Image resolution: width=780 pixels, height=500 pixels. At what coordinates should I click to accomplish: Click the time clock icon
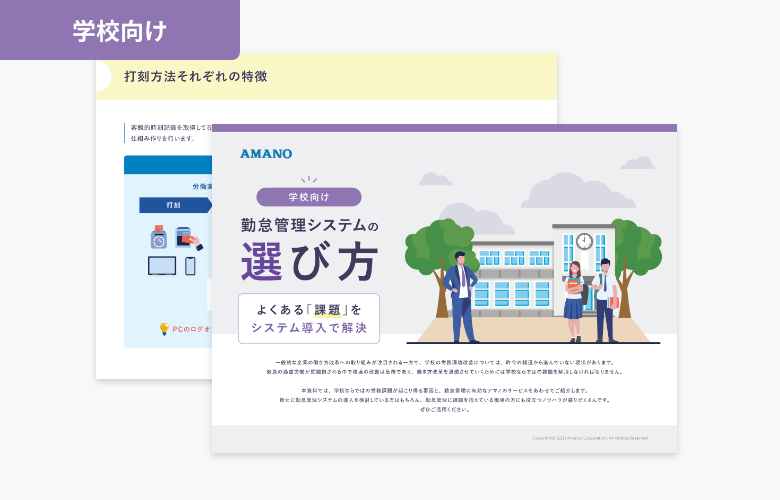(158, 239)
